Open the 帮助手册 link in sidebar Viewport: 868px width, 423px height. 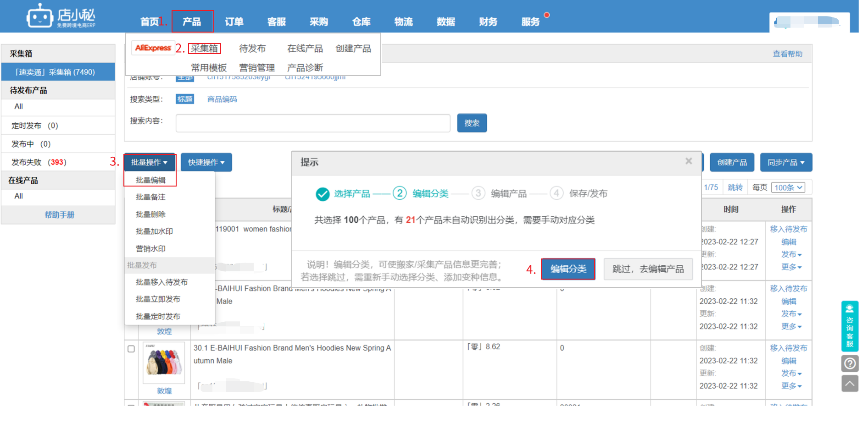[x=59, y=214]
